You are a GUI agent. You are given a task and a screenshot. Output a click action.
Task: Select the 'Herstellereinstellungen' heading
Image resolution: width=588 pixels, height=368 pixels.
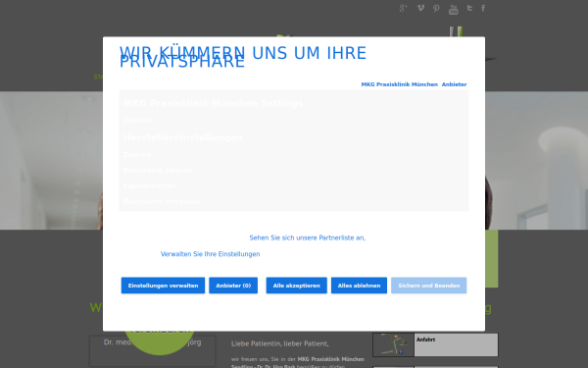tap(183, 137)
